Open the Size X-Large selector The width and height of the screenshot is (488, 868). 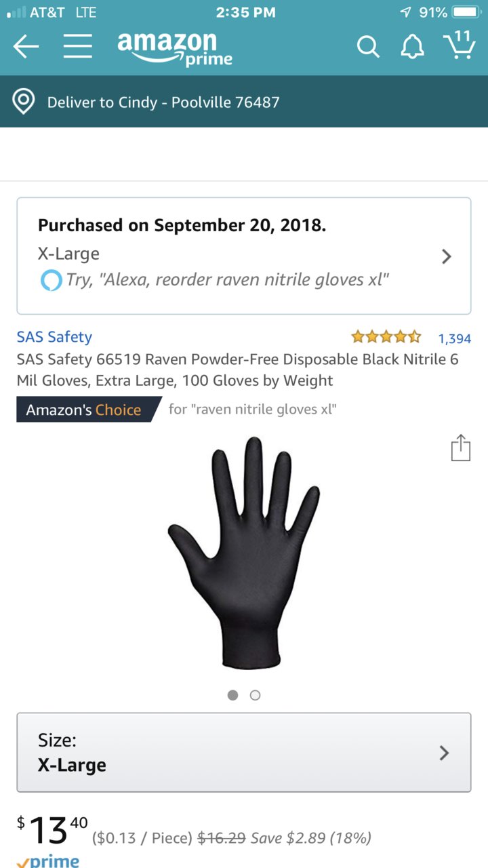(244, 752)
